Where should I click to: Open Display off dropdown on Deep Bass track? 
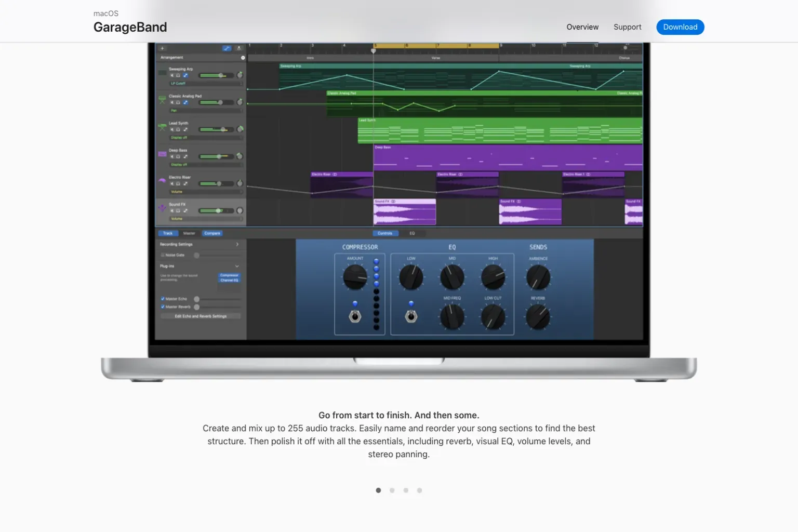tap(206, 165)
